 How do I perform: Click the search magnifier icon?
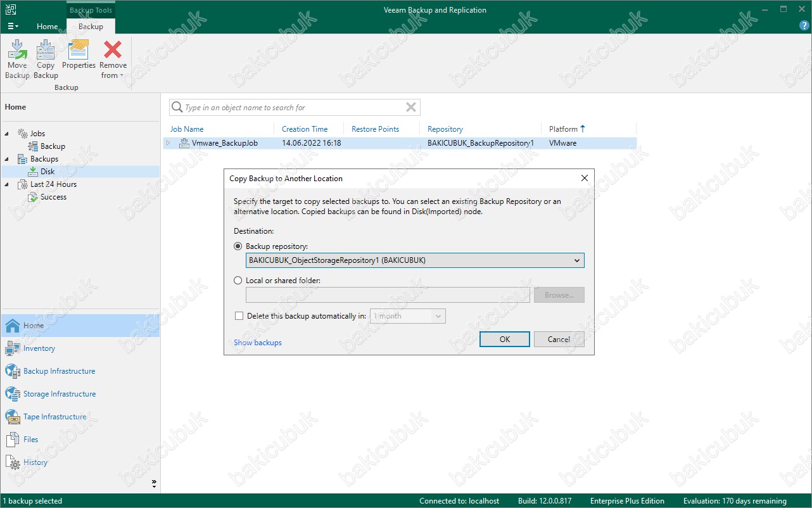point(177,108)
